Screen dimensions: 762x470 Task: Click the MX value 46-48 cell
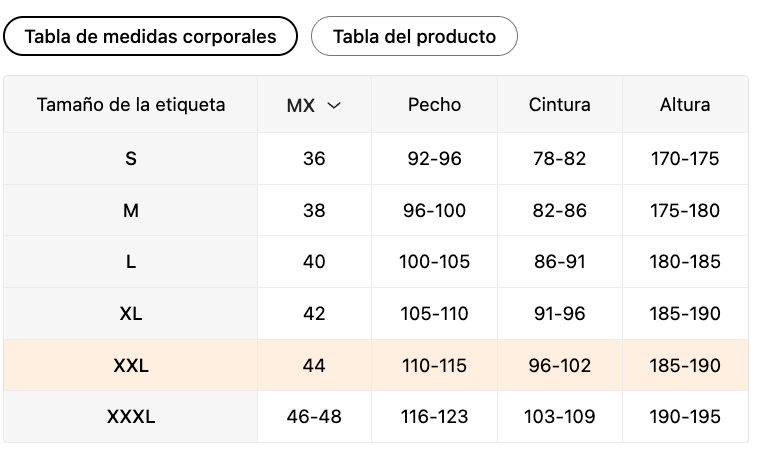pyautogui.click(x=314, y=417)
